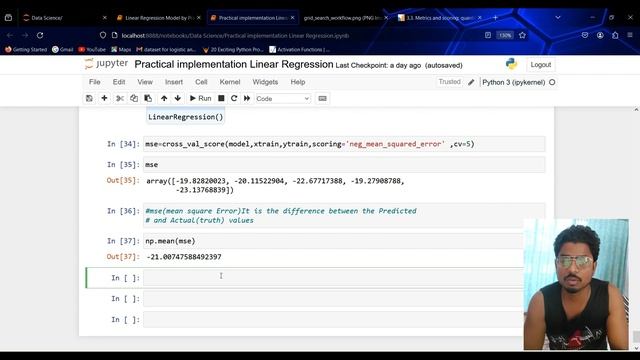This screenshot has height=360, width=640.
Task: Open dataset for logistic bookmark
Action: coord(166,49)
